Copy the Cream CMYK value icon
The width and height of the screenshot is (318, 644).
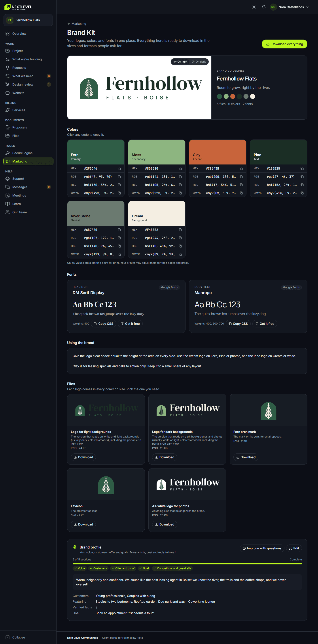pos(180,254)
